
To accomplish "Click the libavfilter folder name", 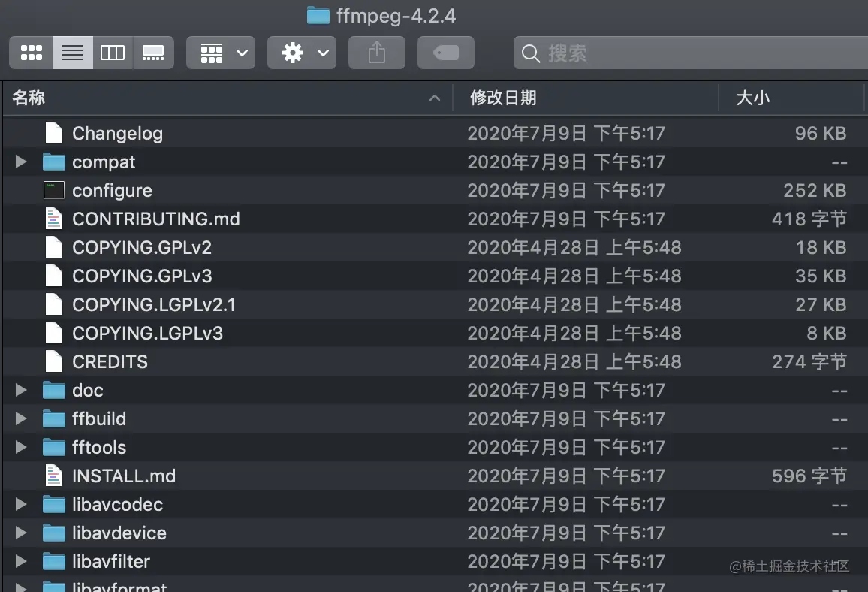I will coord(111,561).
